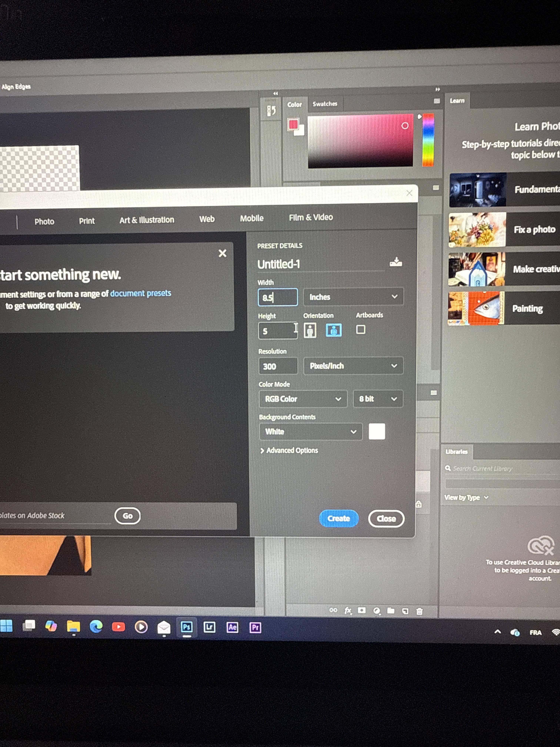Click the history panel icon beside Color
560x747 pixels.
[x=271, y=110]
